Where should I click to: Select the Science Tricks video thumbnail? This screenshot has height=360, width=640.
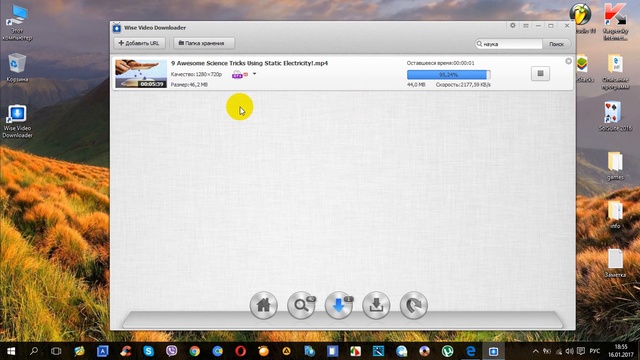coord(141,74)
